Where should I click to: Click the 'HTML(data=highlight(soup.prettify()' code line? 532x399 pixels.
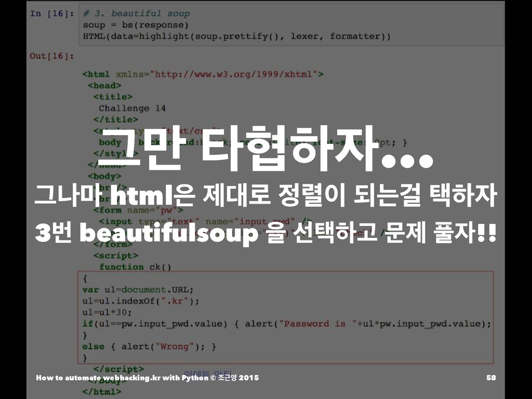[x=237, y=36]
